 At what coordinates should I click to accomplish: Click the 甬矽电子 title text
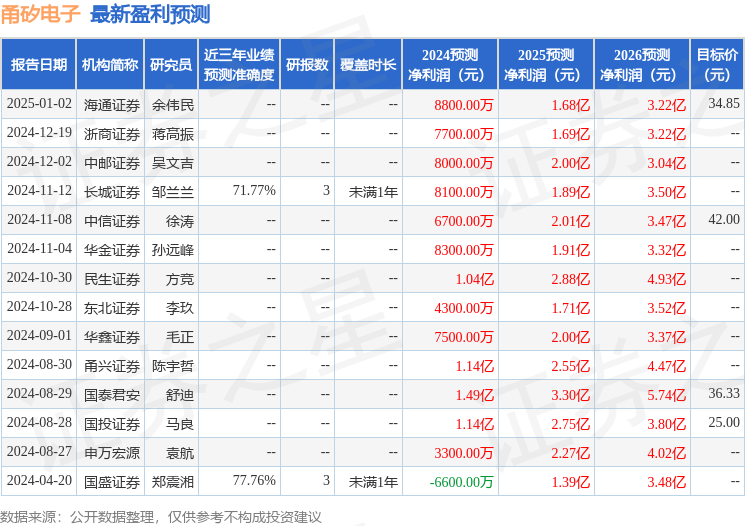40,14
